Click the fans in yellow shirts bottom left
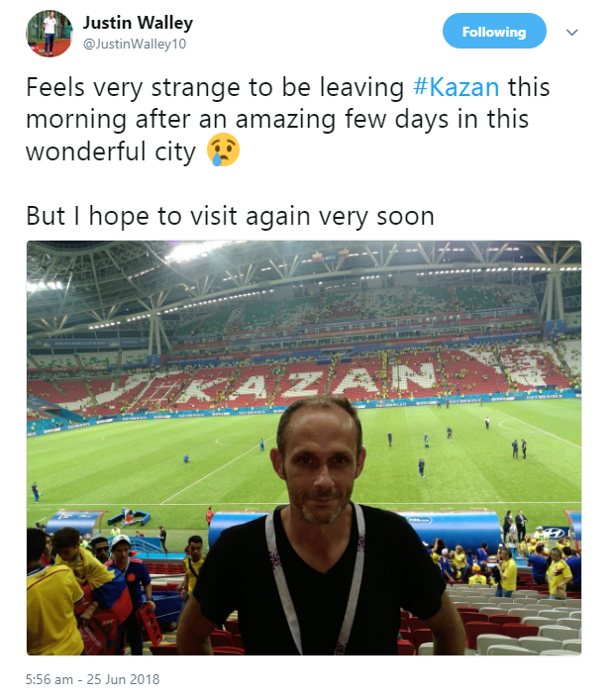Viewport: 615px width, 700px height. 55,594
